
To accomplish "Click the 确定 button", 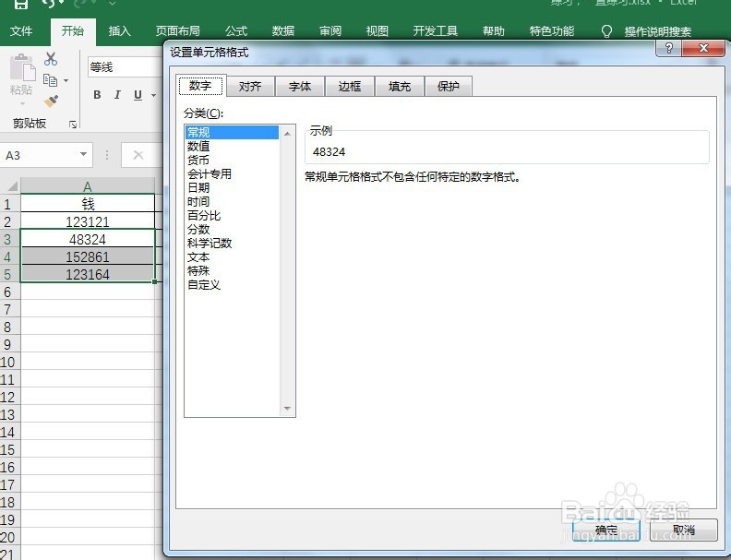I will click(606, 530).
